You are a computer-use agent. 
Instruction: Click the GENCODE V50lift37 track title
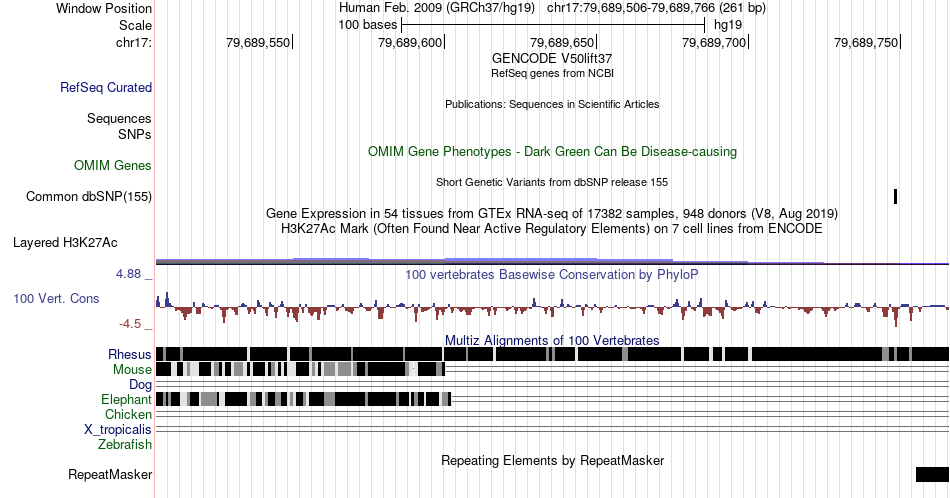click(552, 58)
